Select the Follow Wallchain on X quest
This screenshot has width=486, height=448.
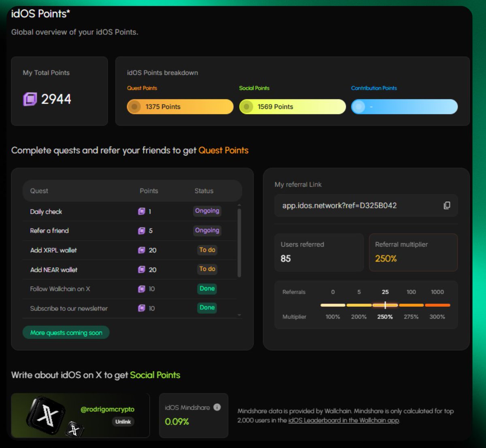coord(60,289)
